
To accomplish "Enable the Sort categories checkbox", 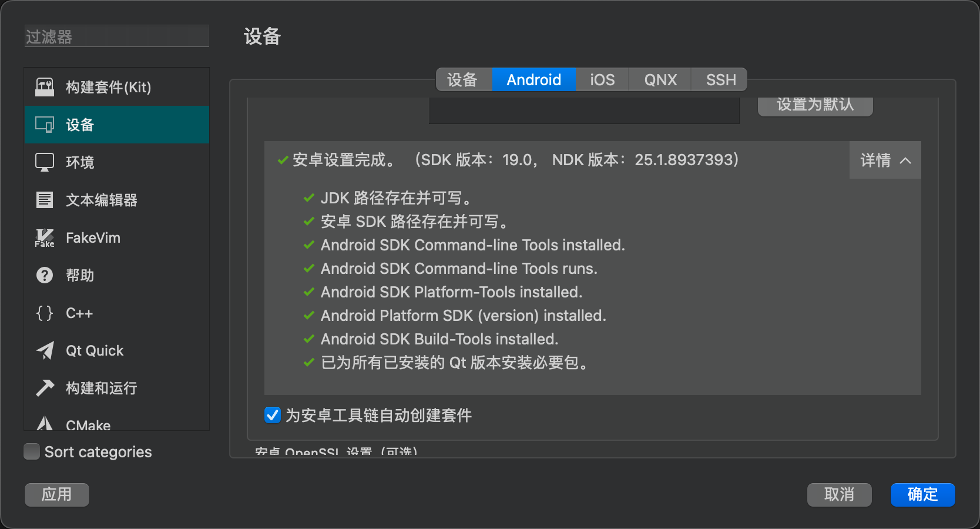I will pos(32,451).
